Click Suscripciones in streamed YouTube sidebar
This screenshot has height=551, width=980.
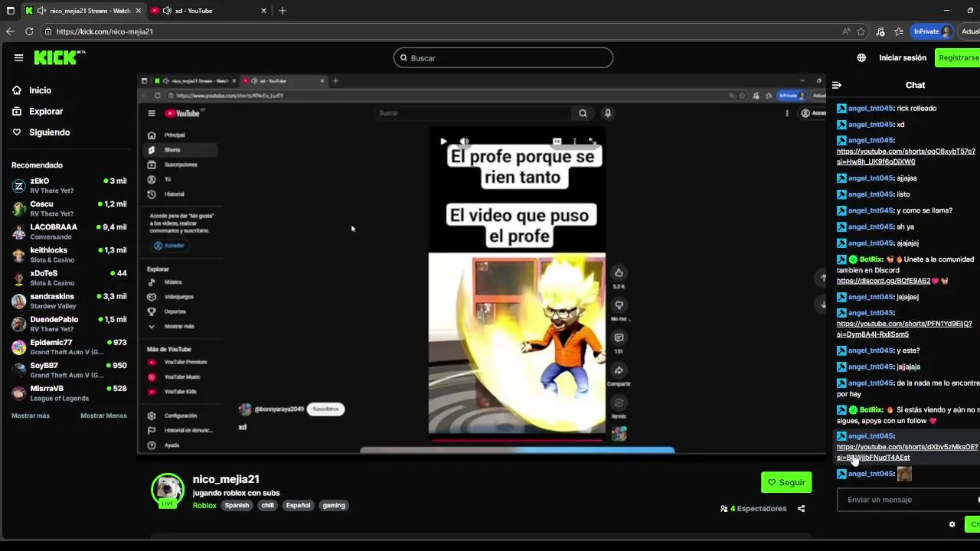point(181,165)
